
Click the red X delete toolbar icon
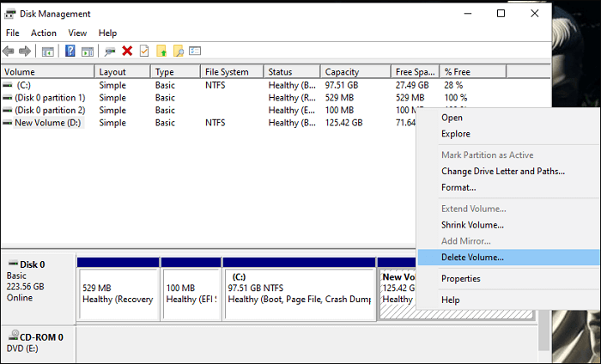[127, 52]
